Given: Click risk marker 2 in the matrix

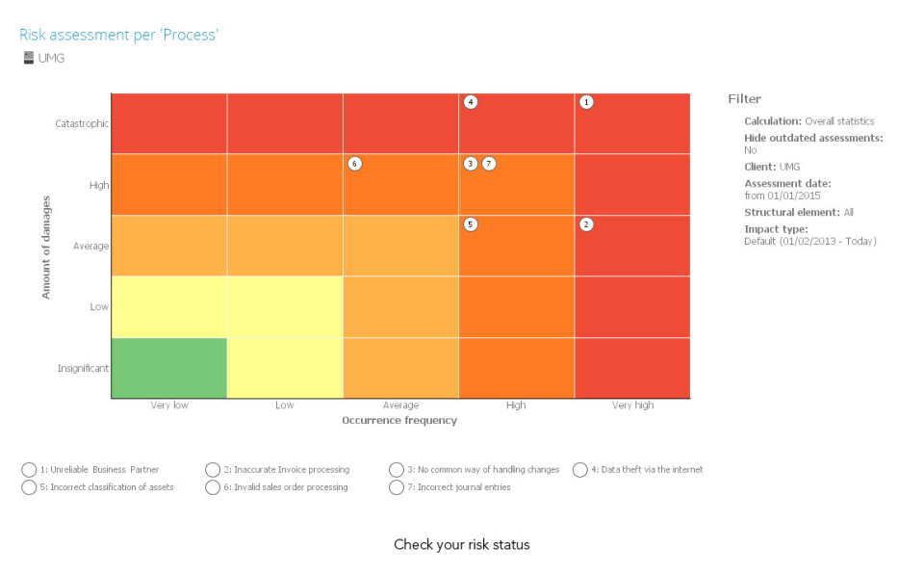Looking at the screenshot, I should click(586, 224).
